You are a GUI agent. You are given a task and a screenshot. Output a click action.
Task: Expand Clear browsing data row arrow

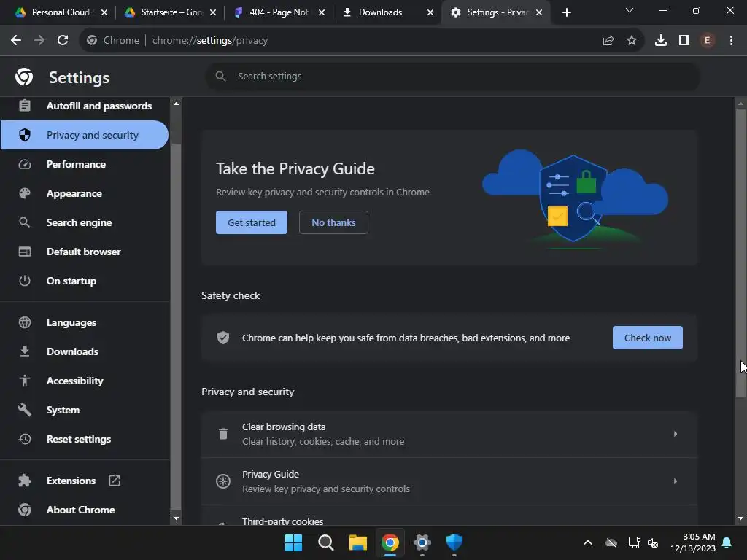(x=675, y=434)
